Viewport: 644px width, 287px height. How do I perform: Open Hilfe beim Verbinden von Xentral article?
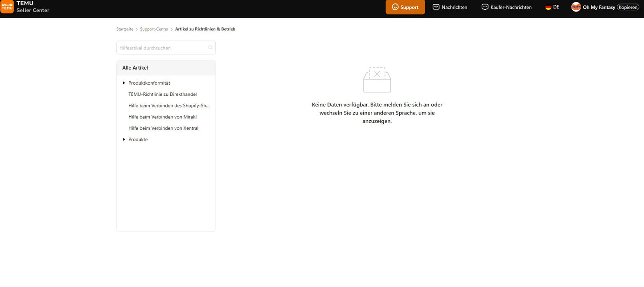click(x=164, y=128)
